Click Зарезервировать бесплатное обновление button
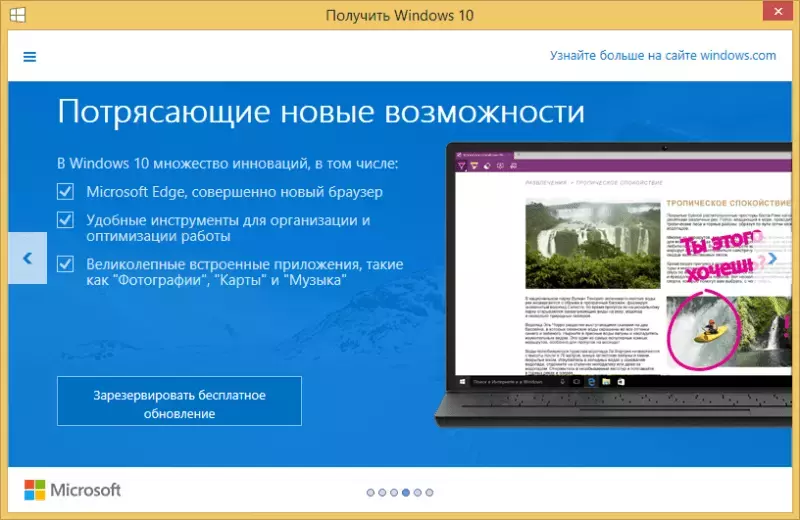 (x=179, y=401)
